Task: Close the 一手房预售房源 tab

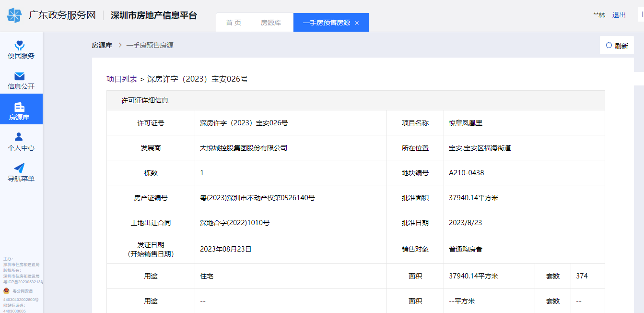Action: 357,23
